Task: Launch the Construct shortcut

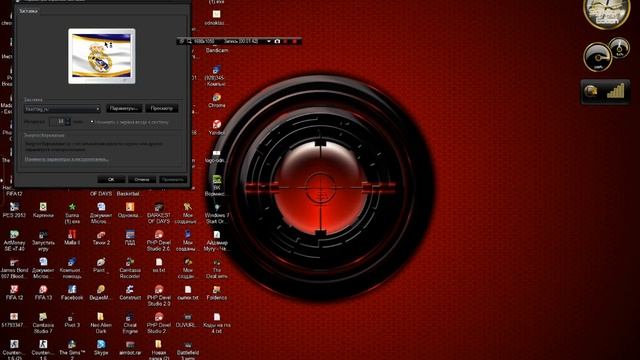Action: click(130, 293)
